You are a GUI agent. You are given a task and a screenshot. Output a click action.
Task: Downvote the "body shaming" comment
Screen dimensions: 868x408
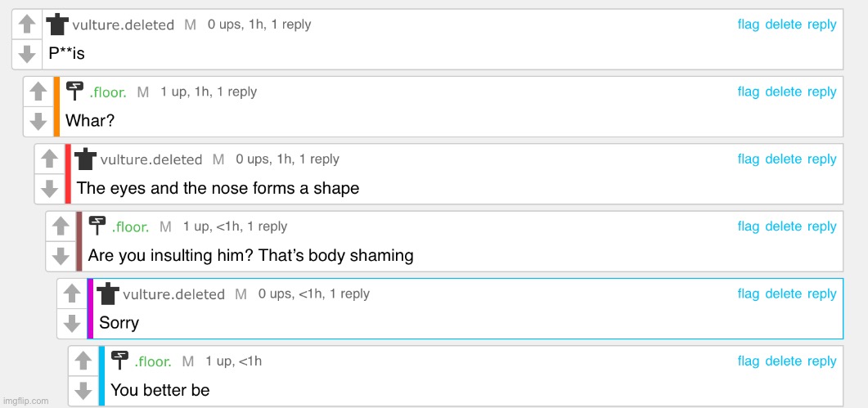point(61,256)
